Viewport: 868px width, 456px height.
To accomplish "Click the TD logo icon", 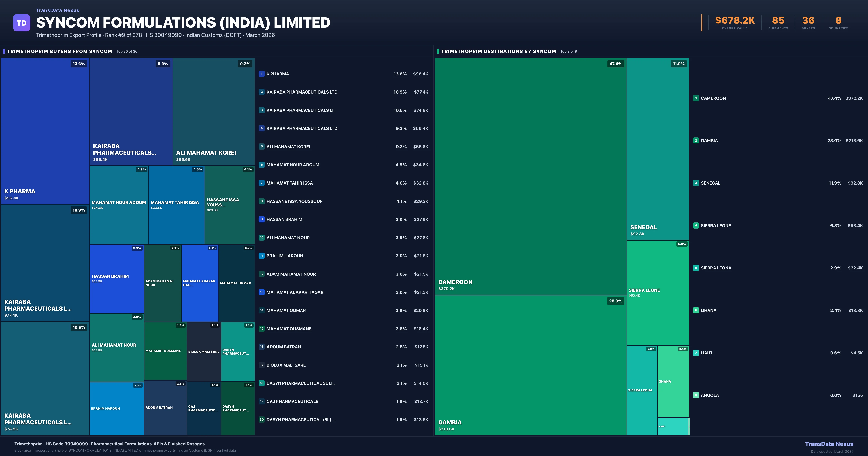I will (x=22, y=23).
